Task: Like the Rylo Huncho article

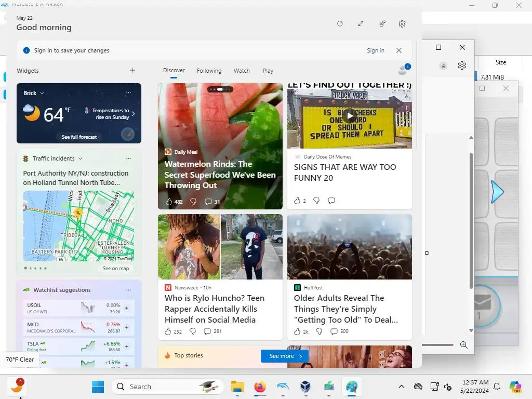Action: pyautogui.click(x=168, y=331)
